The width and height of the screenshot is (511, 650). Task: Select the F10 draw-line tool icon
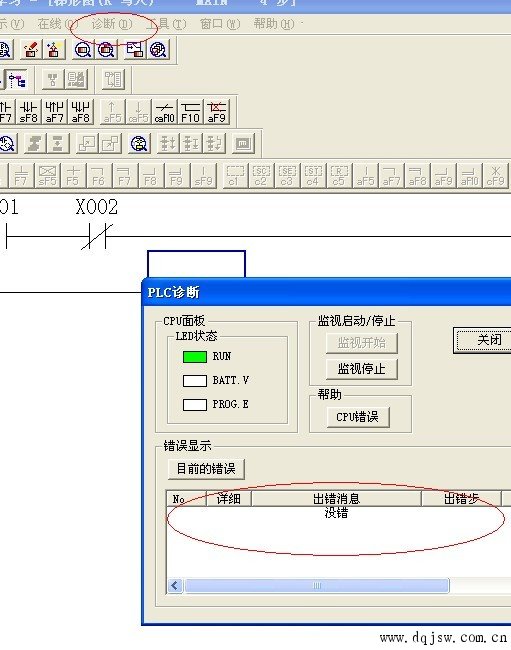coord(191,112)
